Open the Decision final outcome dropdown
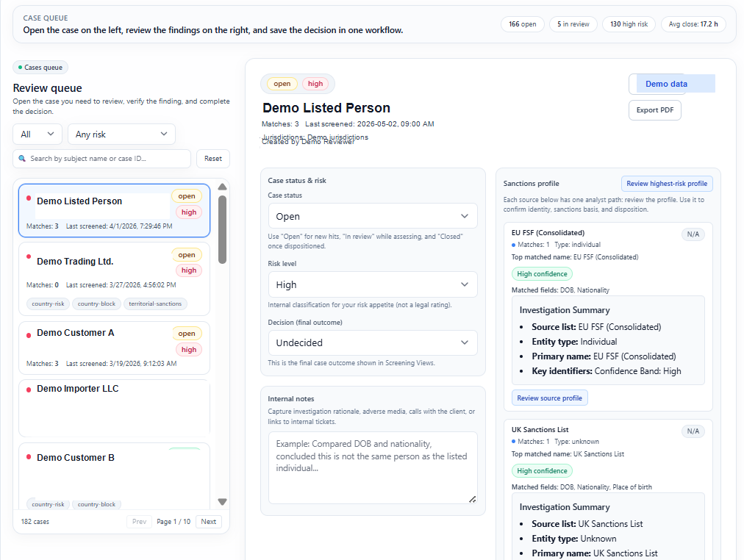The image size is (744, 560). click(373, 342)
